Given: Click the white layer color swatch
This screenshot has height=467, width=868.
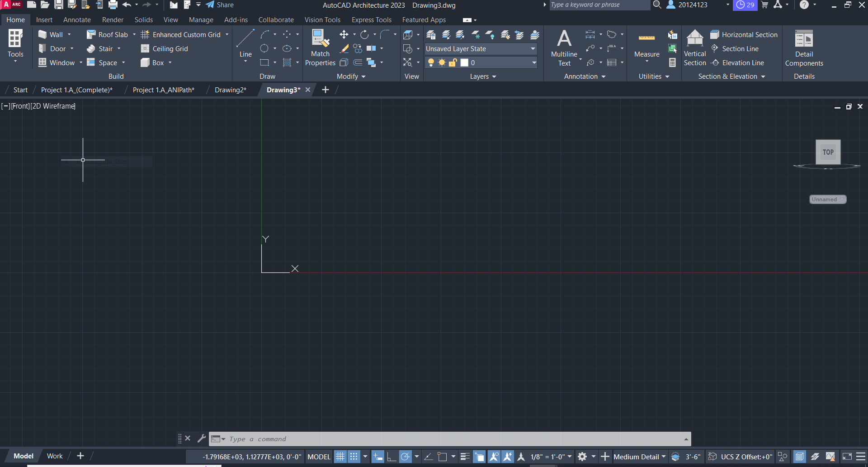Looking at the screenshot, I should click(464, 63).
